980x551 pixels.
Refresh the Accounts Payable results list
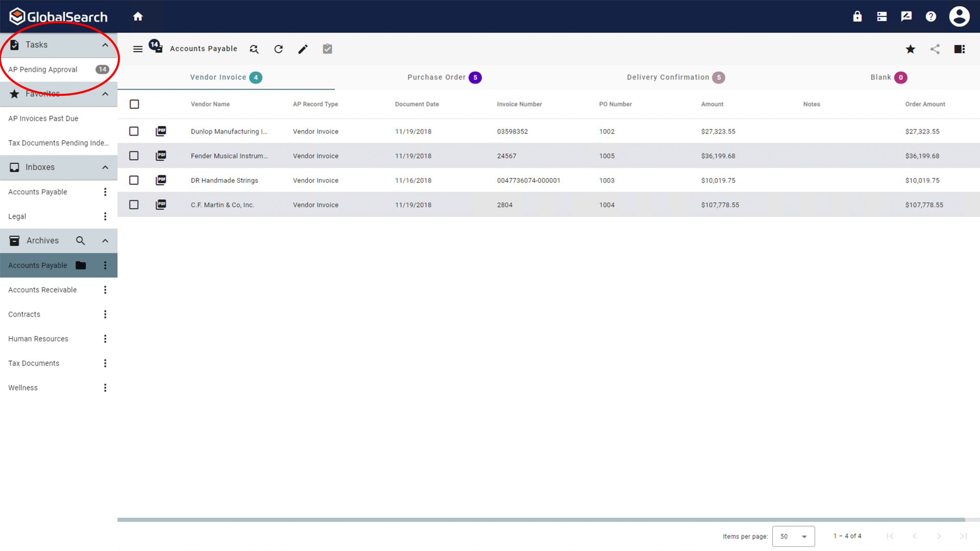278,49
